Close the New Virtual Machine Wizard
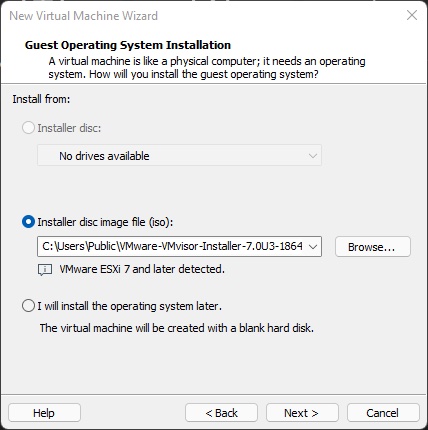Image resolution: width=428 pixels, height=430 pixels. pyautogui.click(x=412, y=15)
